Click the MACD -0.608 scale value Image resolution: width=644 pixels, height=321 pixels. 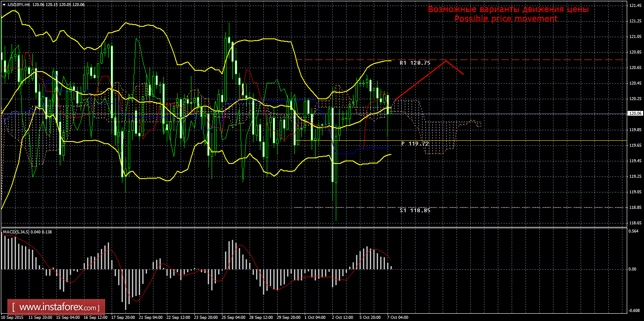(x=633, y=310)
